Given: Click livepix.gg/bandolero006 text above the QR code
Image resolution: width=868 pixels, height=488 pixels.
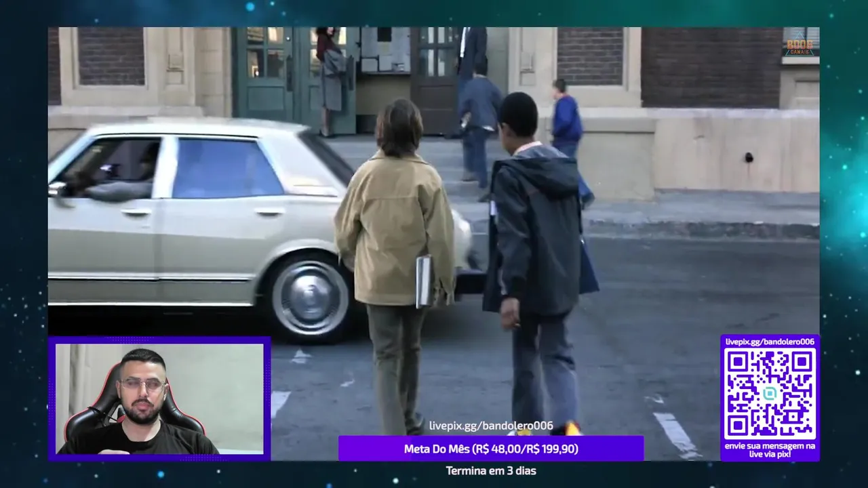Looking at the screenshot, I should 770,342.
